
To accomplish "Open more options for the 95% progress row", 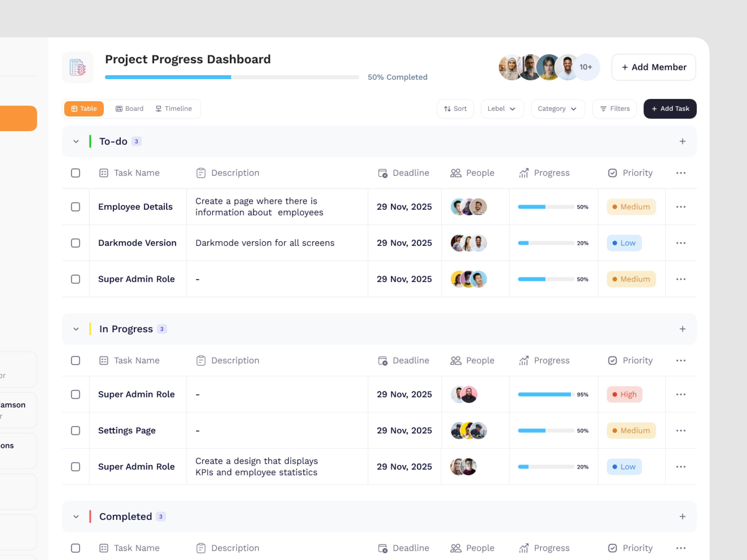I will coord(681,395).
